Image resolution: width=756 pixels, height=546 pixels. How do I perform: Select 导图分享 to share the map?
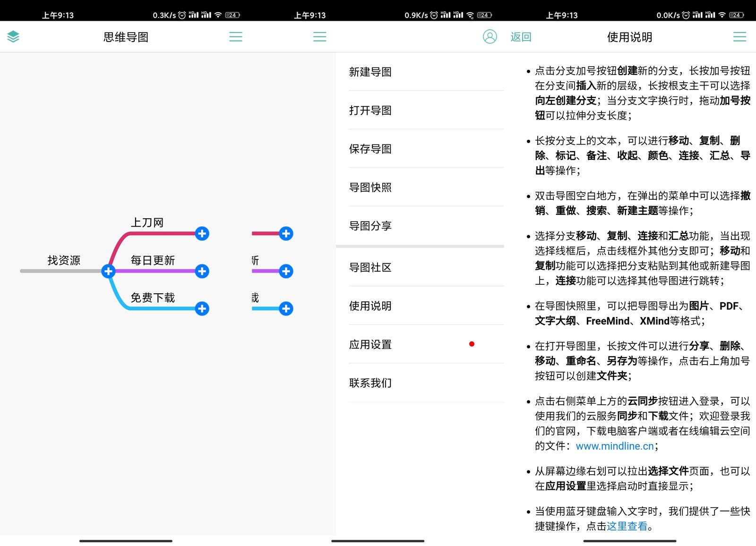pyautogui.click(x=371, y=226)
